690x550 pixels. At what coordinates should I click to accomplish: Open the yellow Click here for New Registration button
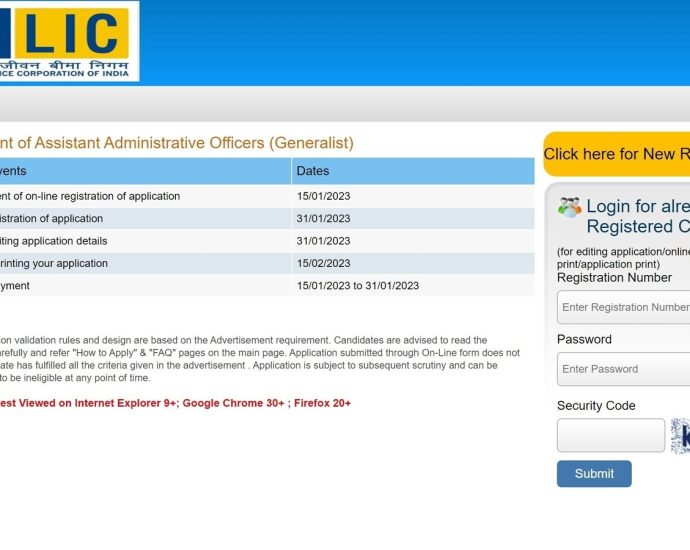coord(616,154)
